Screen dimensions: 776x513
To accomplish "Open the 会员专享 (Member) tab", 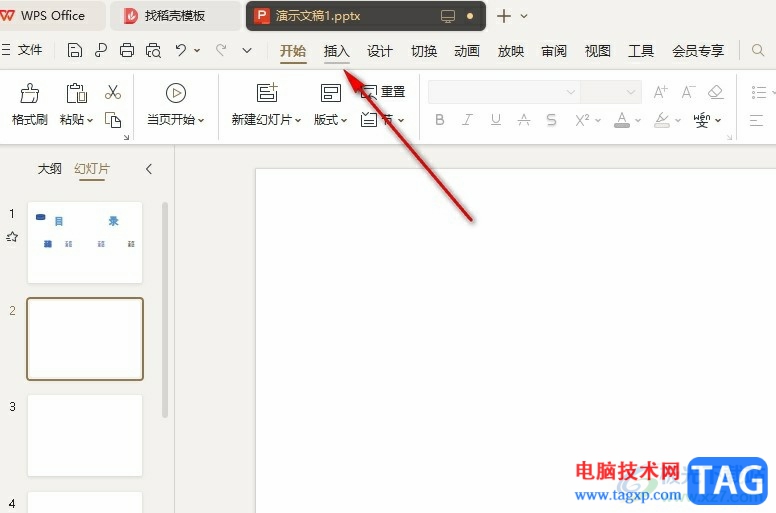I will (x=698, y=50).
